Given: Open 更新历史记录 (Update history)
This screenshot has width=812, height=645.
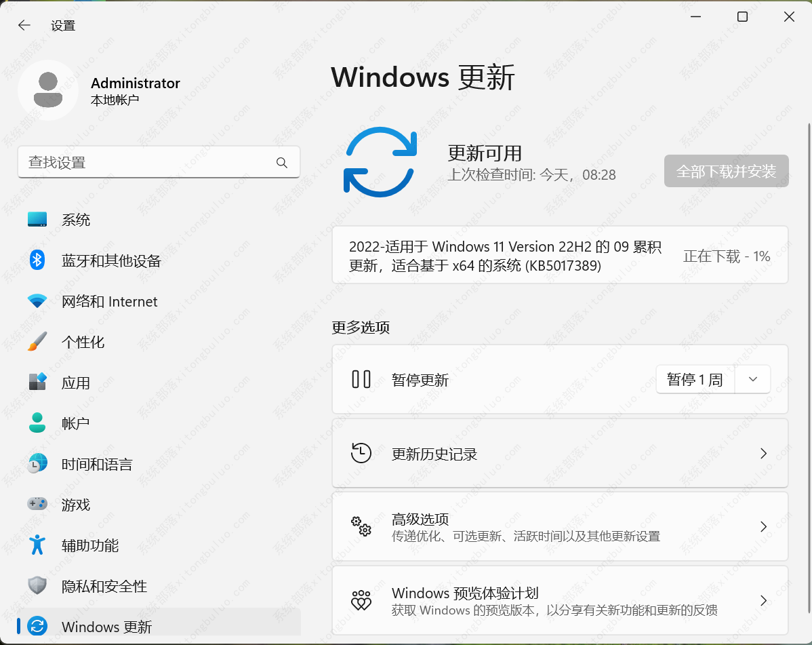Looking at the screenshot, I should [x=560, y=453].
